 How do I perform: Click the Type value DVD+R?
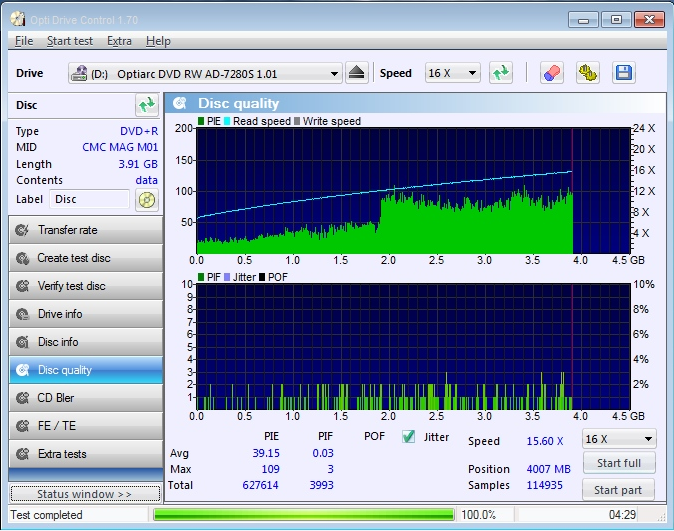139,131
